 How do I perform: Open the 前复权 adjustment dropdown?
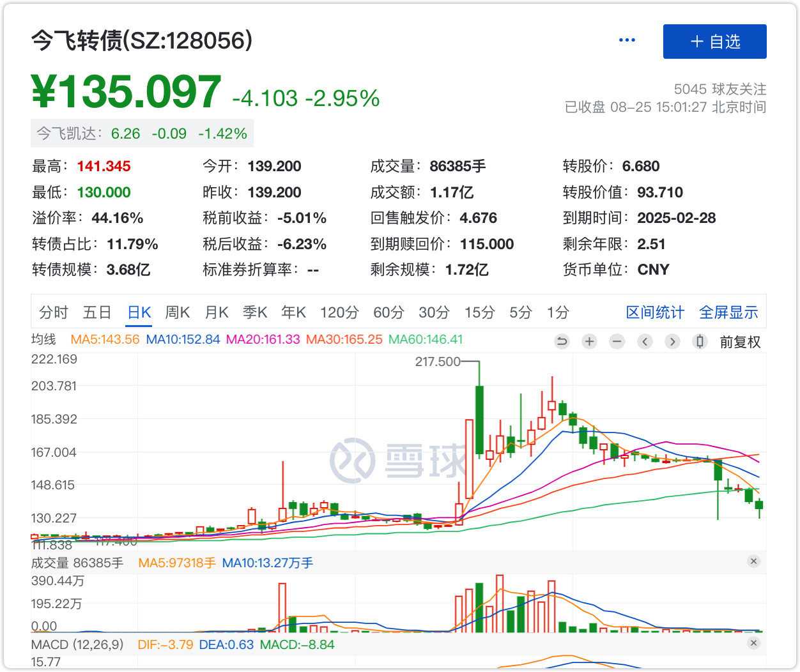[740, 342]
